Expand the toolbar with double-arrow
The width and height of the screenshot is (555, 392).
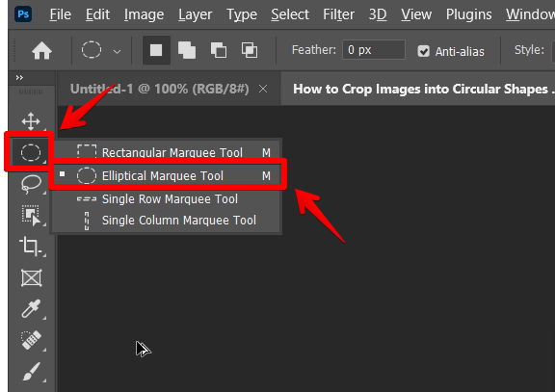19,77
